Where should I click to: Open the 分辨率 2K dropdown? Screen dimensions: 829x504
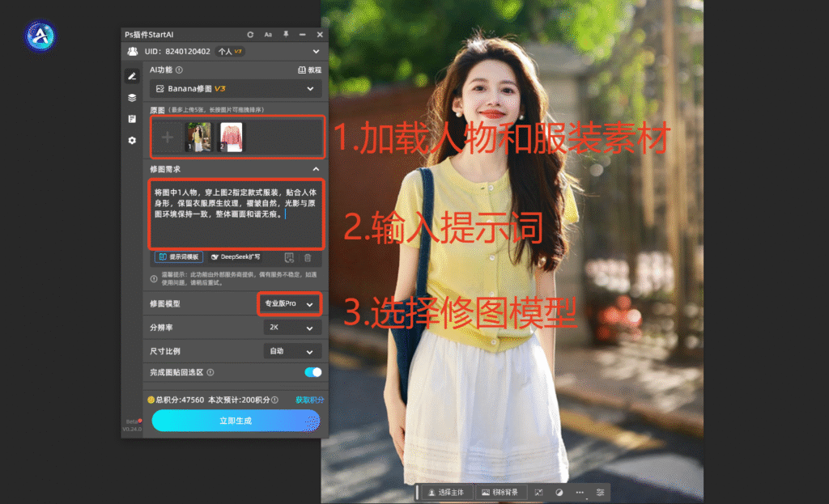(291, 328)
